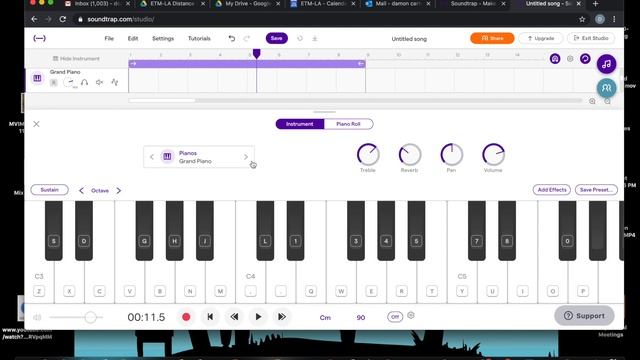The image size is (640, 360).
Task: Switch to the Instrument tab
Action: (x=300, y=124)
